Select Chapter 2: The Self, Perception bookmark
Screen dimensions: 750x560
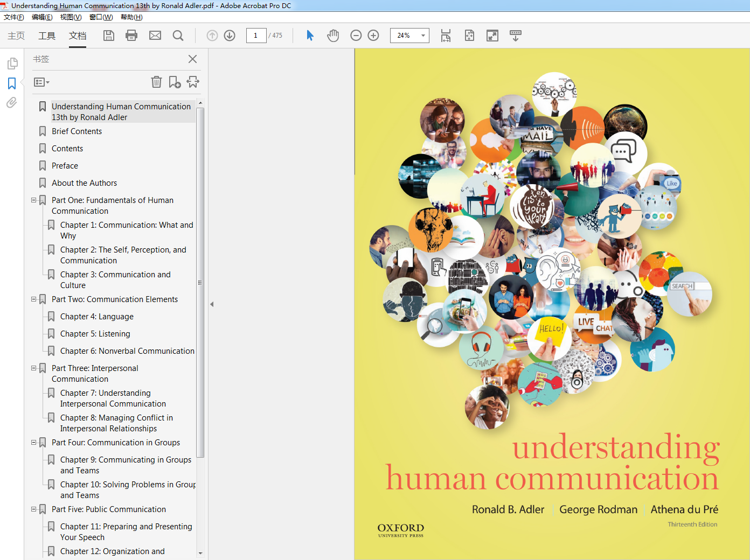coord(123,255)
